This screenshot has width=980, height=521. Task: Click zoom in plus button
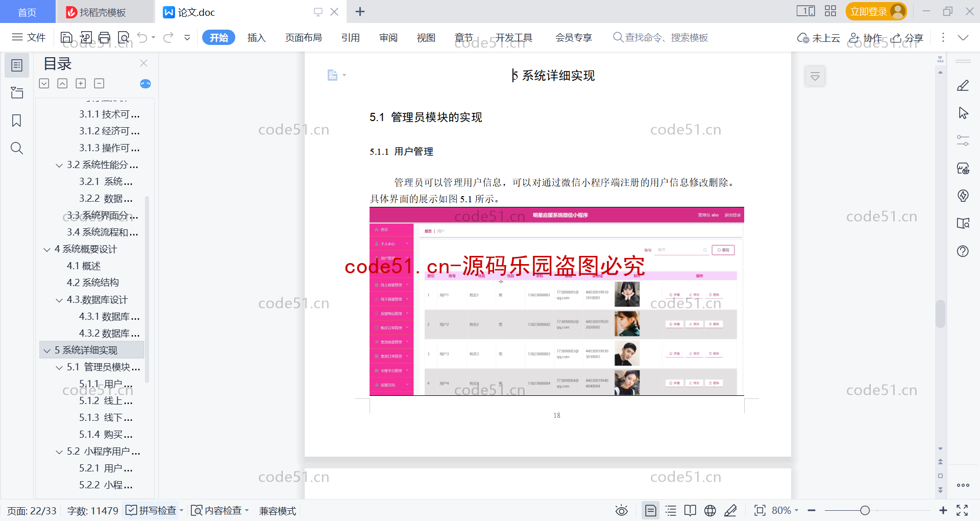pyautogui.click(x=943, y=510)
